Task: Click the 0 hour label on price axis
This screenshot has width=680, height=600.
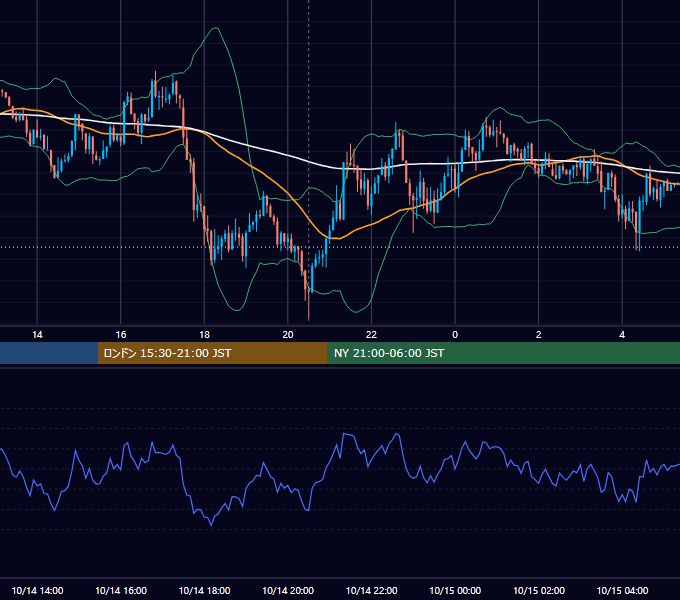Action: tap(455, 335)
